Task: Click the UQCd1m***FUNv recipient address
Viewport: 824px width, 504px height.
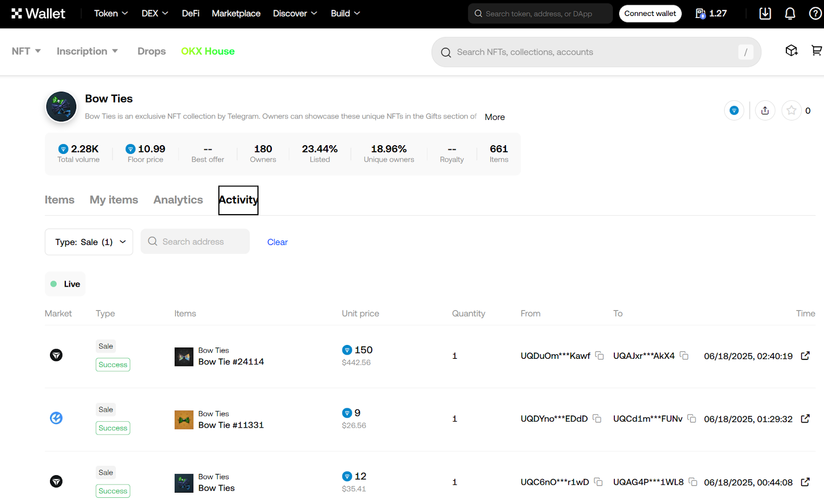Action: [x=648, y=419]
